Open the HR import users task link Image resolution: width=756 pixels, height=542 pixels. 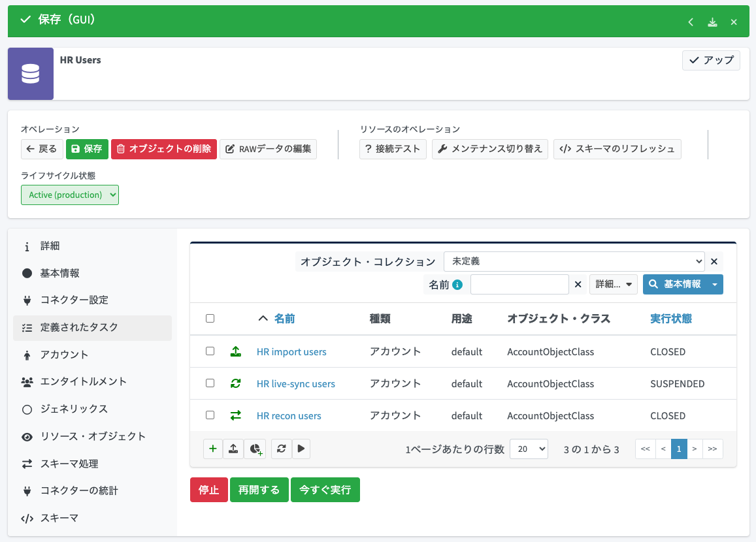tap(291, 352)
